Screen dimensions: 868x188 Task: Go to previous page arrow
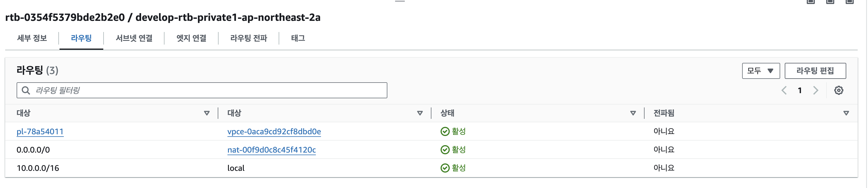(x=784, y=90)
